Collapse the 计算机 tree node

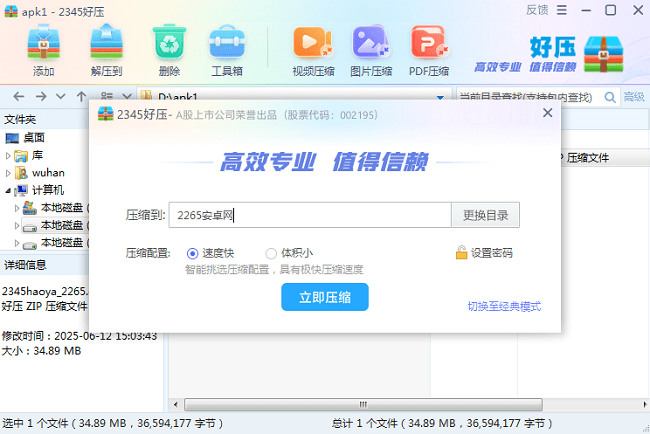[9, 190]
